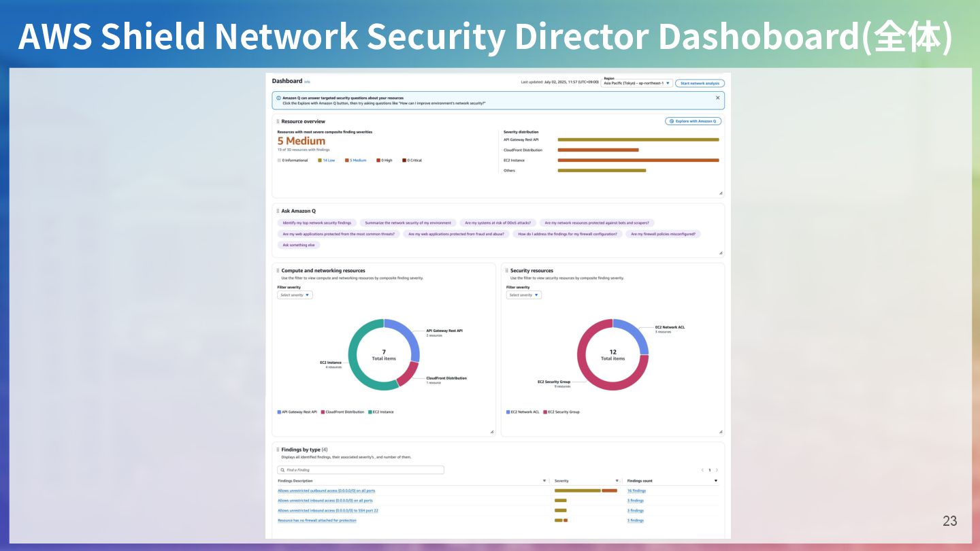The image size is (980, 551).
Task: Click the '0 Informational' legend swatch
Action: pos(279,161)
